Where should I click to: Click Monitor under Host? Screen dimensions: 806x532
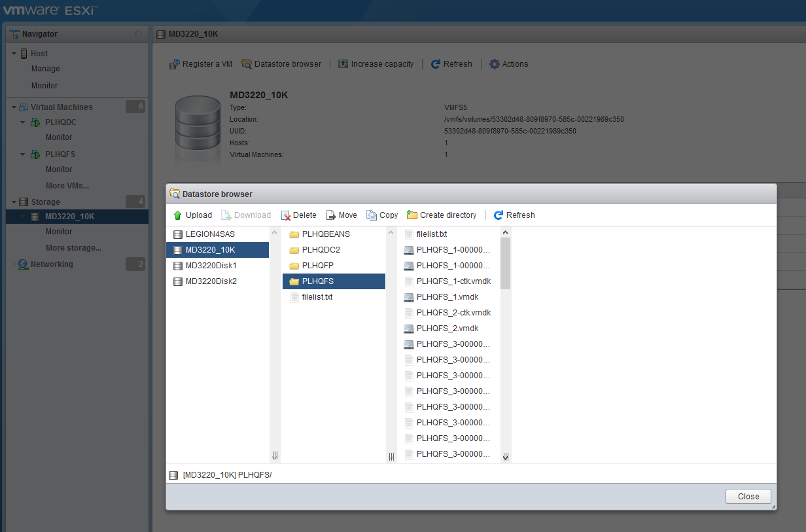coord(44,86)
